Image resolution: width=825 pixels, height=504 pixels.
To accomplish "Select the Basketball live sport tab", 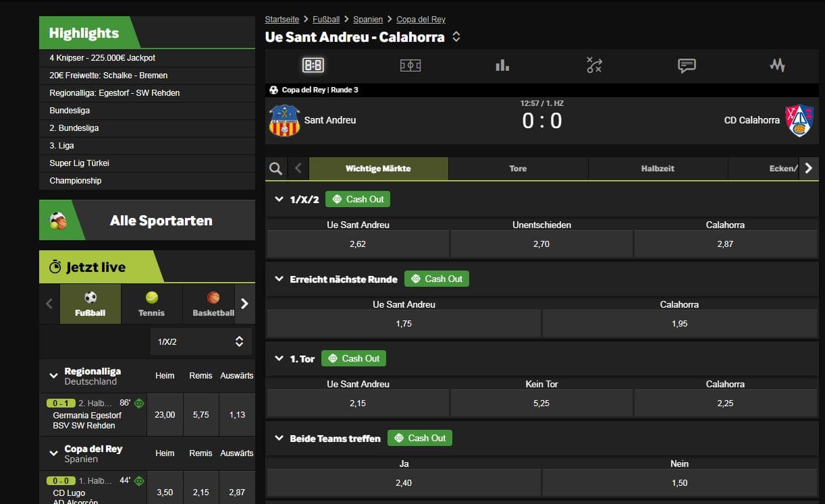I will pyautogui.click(x=209, y=304).
